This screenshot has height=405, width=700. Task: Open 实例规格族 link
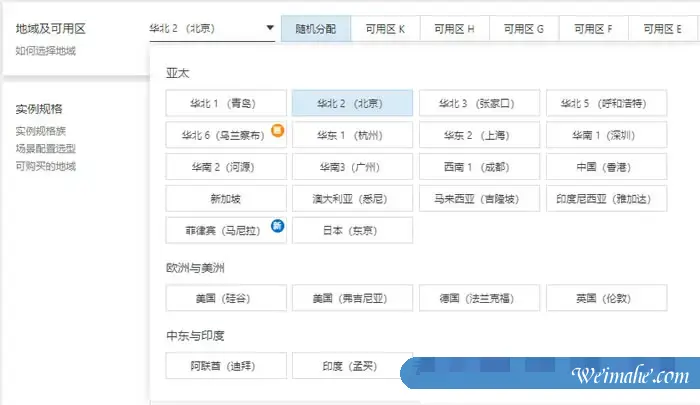pyautogui.click(x=41, y=131)
